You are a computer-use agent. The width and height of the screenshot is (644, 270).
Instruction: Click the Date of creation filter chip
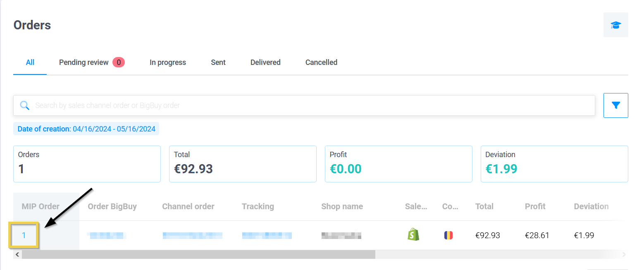click(x=86, y=129)
